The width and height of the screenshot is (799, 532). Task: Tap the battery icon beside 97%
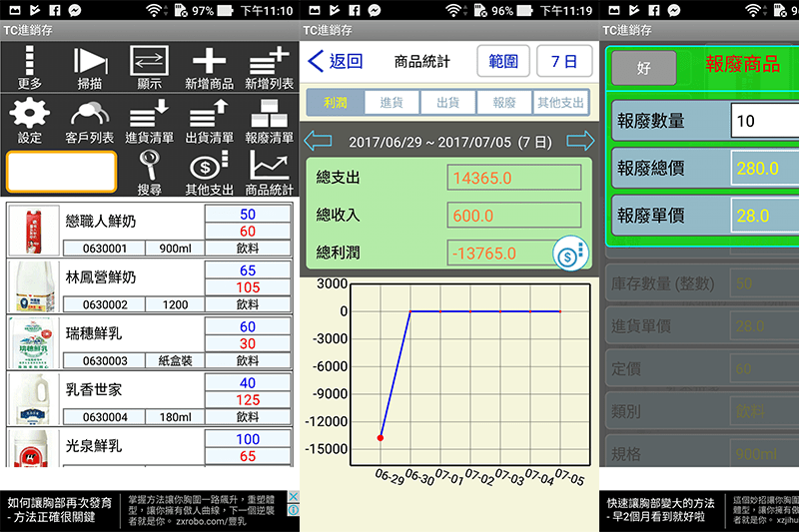226,10
